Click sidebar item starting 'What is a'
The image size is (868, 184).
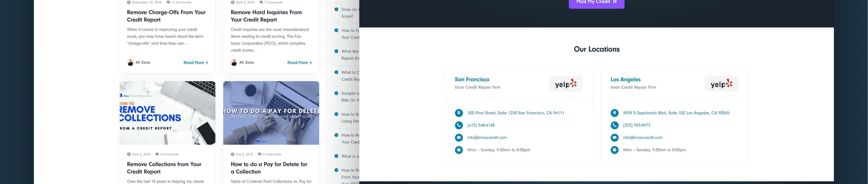(350, 156)
